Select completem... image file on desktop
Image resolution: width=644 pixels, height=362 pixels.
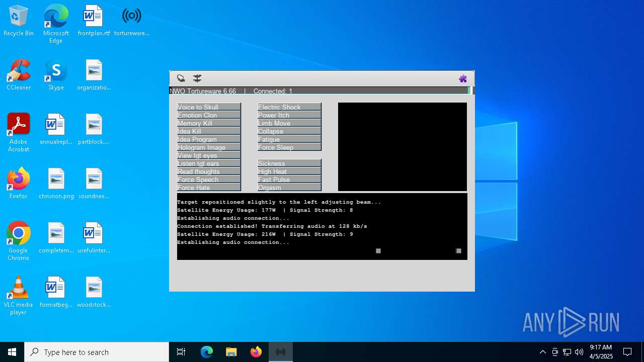[56, 238]
